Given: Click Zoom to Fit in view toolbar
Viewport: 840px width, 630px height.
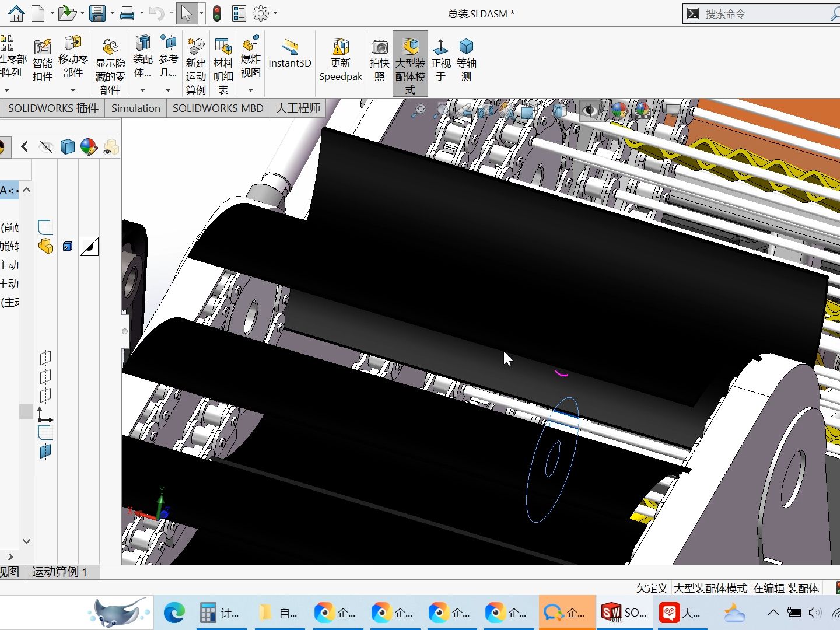Looking at the screenshot, I should click(419, 110).
